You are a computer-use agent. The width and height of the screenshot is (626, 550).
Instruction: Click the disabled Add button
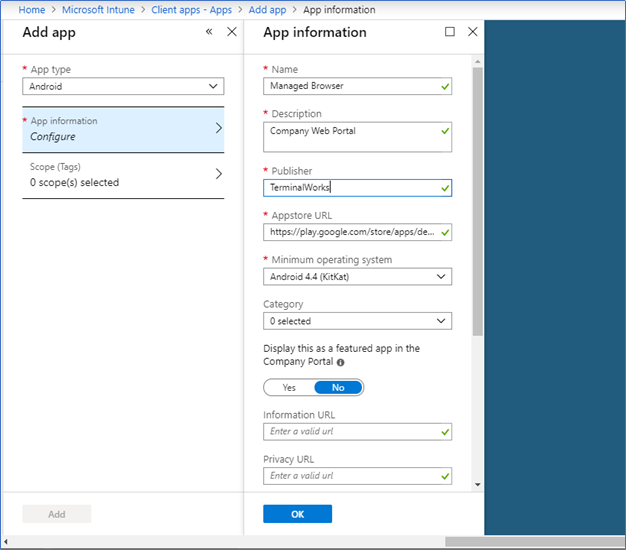(57, 514)
